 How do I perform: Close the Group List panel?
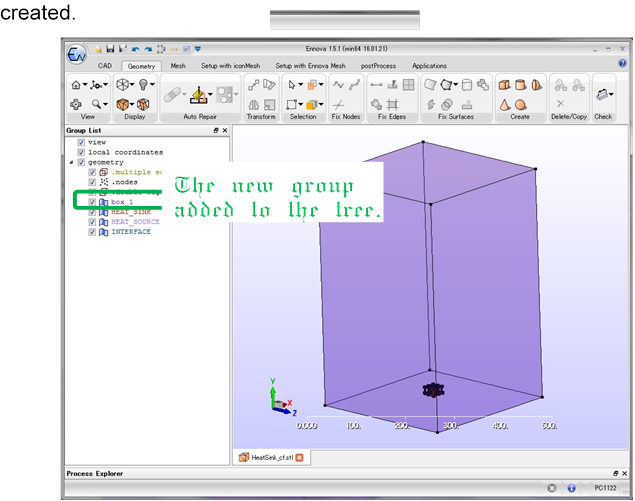pyautogui.click(x=224, y=130)
